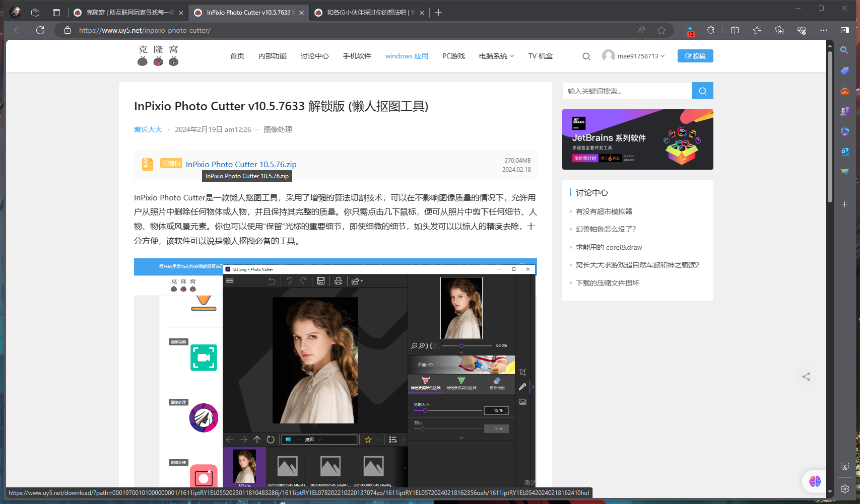Screen dimensions: 860x504
Task: Expand the 电脑系统 dropdown menu
Action: [x=496, y=56]
